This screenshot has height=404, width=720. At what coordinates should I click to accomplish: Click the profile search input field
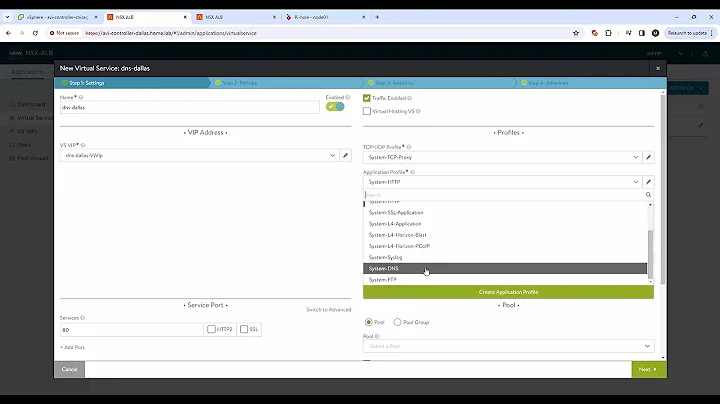(504, 195)
